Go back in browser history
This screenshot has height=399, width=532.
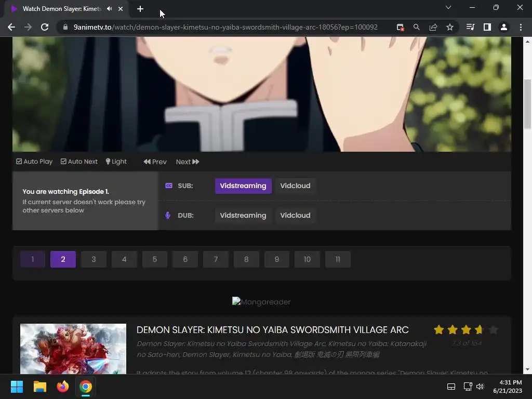click(x=11, y=27)
